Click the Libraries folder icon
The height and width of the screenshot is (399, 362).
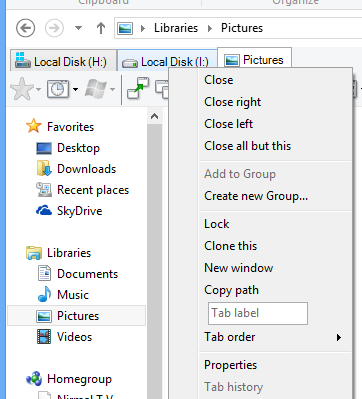34,253
